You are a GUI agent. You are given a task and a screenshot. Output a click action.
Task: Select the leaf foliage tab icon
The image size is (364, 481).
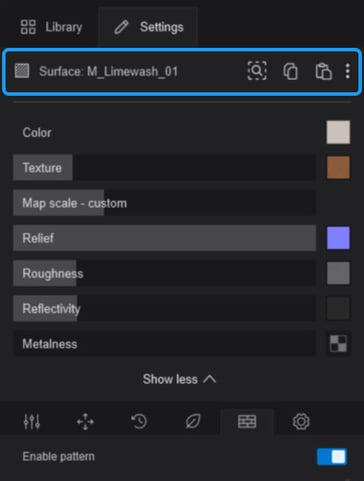(x=193, y=422)
